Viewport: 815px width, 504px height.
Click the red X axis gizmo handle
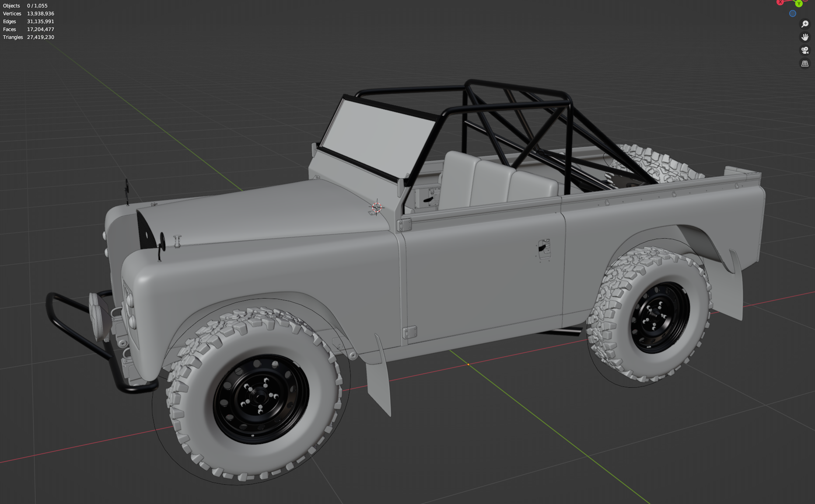780,2
